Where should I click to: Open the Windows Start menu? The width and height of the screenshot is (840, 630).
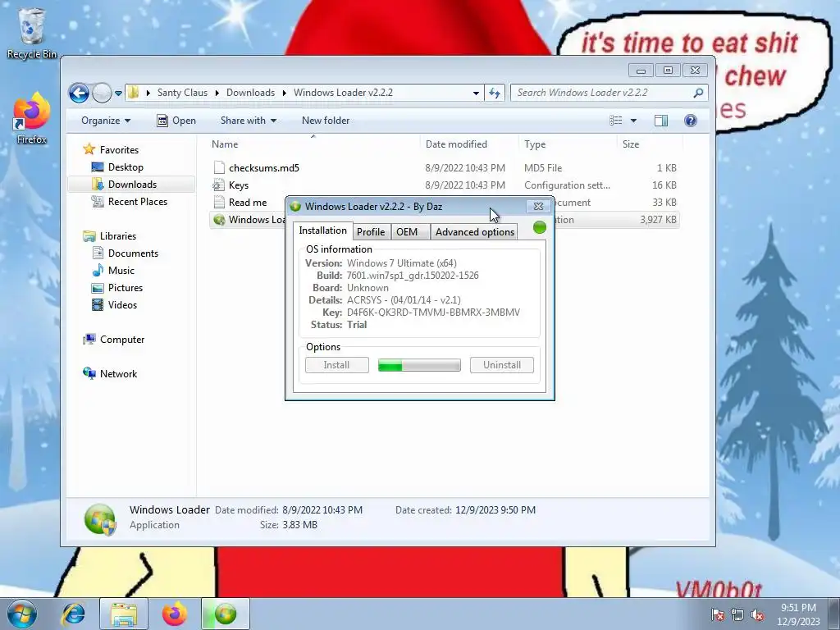pos(21,614)
